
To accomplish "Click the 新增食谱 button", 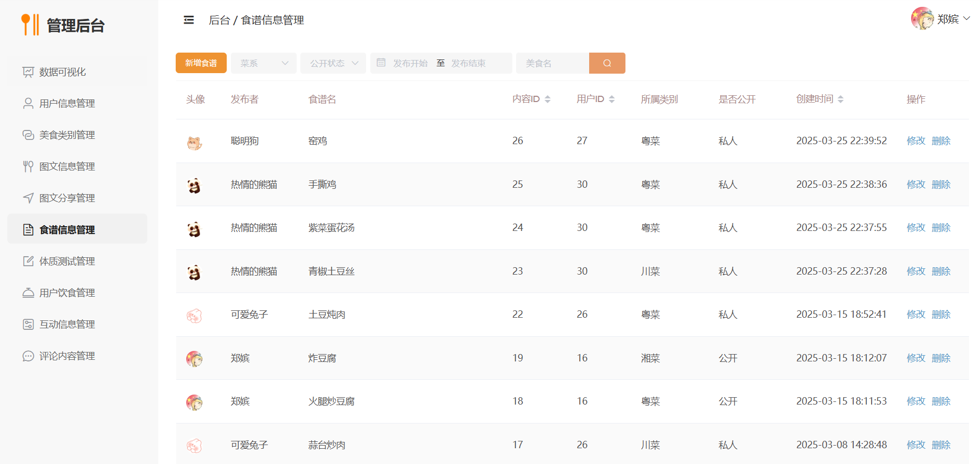I will pos(201,63).
